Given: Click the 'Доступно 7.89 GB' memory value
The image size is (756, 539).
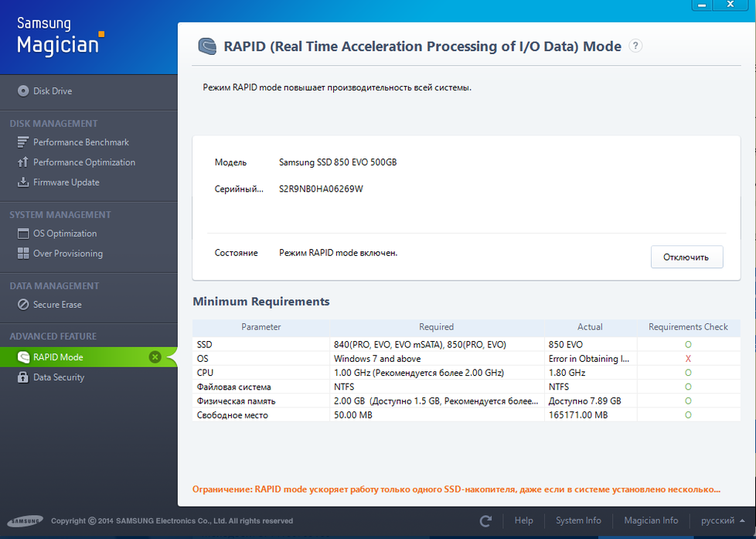Looking at the screenshot, I should coord(585,401).
